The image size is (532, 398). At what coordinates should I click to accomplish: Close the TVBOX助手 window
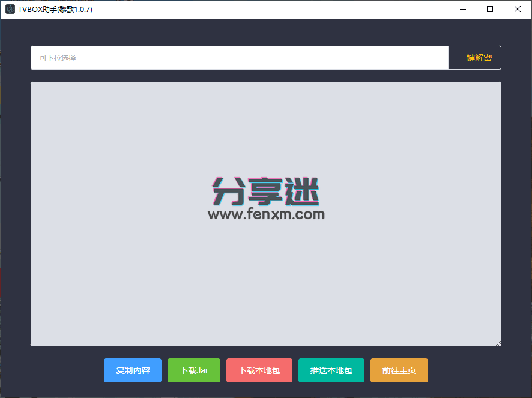click(x=517, y=9)
